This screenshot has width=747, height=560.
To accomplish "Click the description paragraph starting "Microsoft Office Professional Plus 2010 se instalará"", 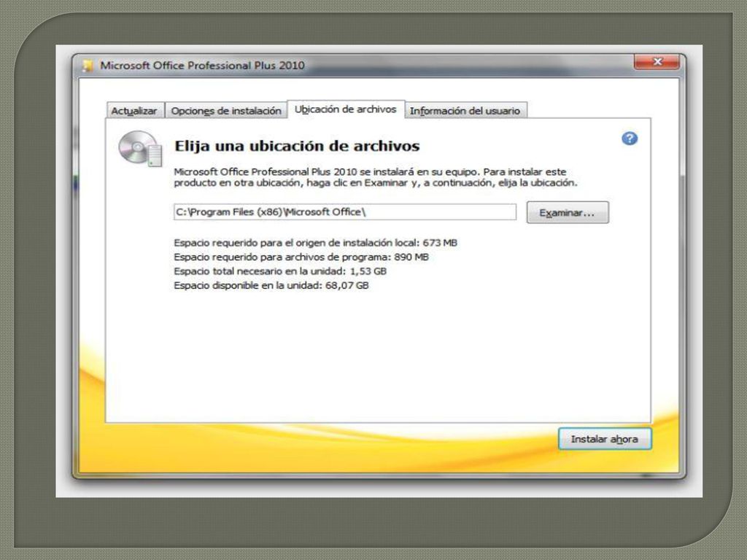I will (x=376, y=177).
